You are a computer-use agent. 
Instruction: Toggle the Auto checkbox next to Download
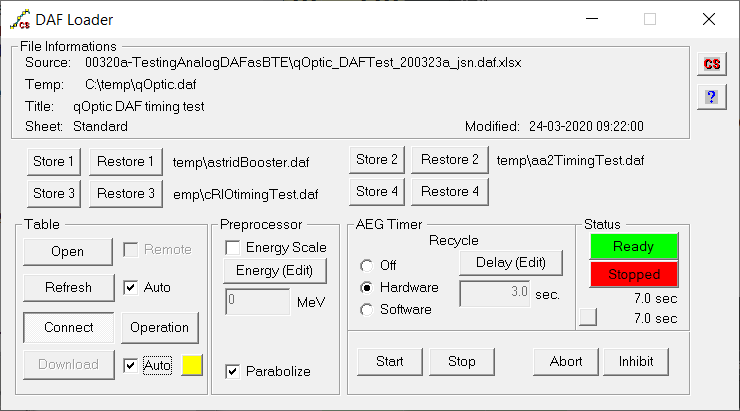(x=130, y=365)
